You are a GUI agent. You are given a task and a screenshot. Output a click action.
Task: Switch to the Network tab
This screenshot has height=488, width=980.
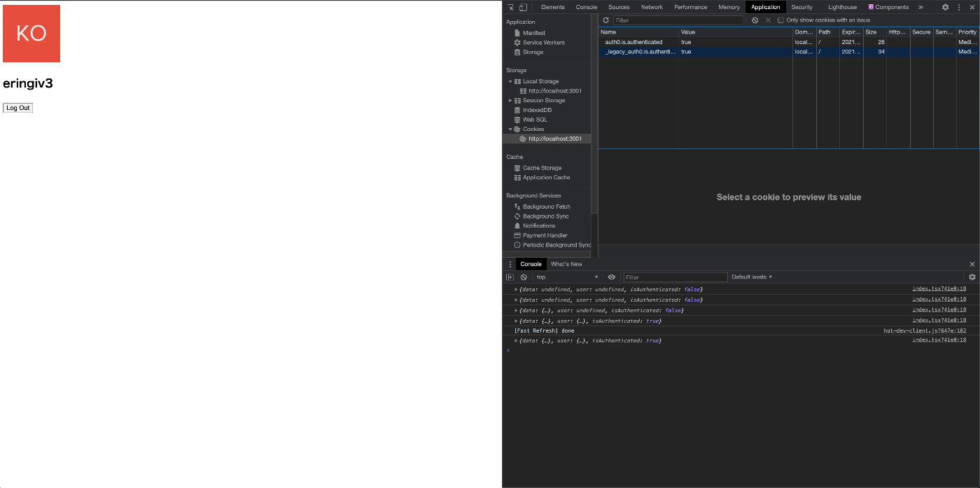coord(652,7)
